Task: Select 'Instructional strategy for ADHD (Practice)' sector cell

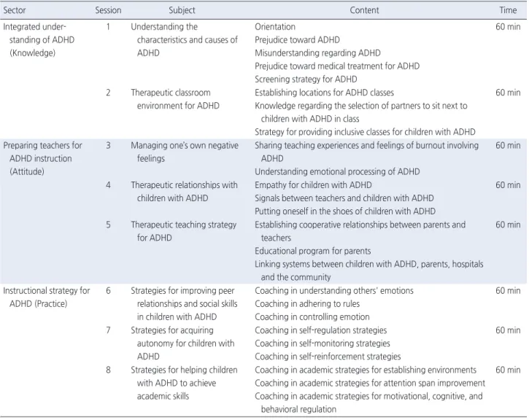Action: pyautogui.click(x=47, y=297)
